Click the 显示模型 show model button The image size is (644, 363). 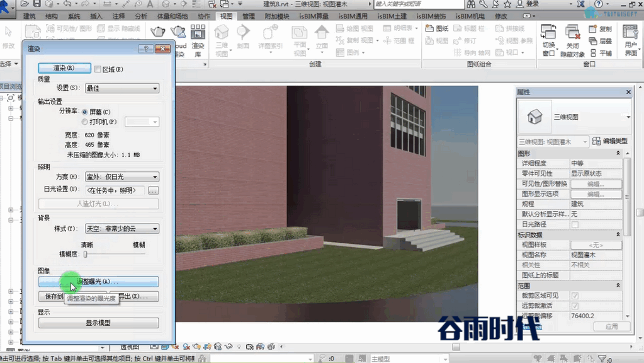[x=99, y=323]
